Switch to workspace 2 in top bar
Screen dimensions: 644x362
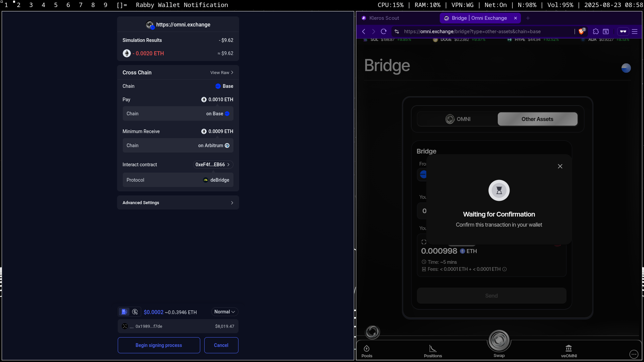pyautogui.click(x=19, y=5)
